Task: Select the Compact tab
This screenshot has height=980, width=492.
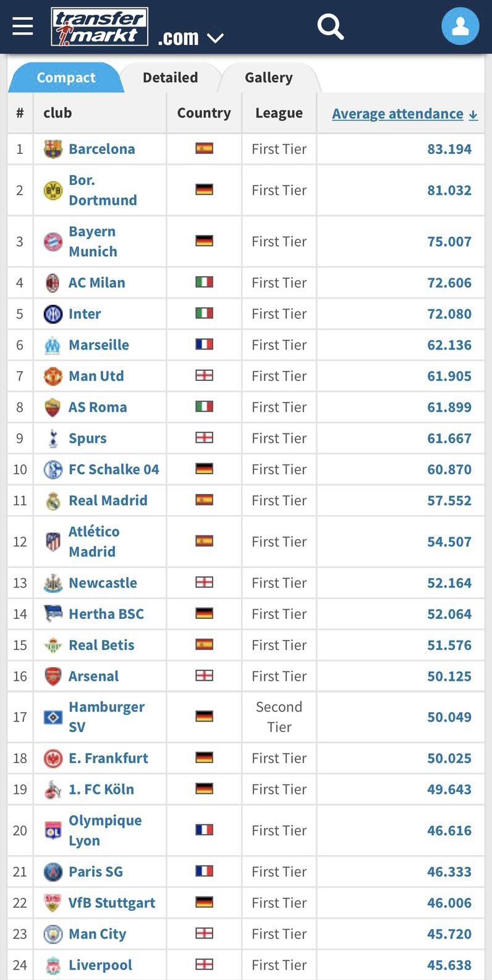Action: pyautogui.click(x=66, y=78)
